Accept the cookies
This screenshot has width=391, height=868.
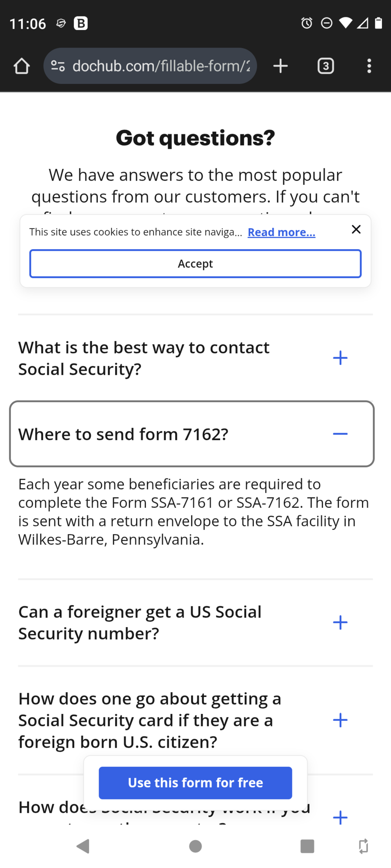(195, 264)
